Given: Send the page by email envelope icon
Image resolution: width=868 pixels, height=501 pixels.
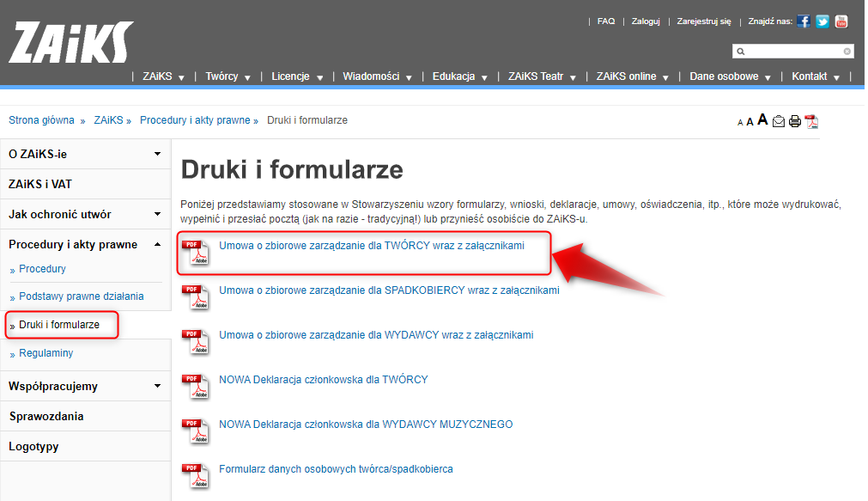Looking at the screenshot, I should point(779,121).
